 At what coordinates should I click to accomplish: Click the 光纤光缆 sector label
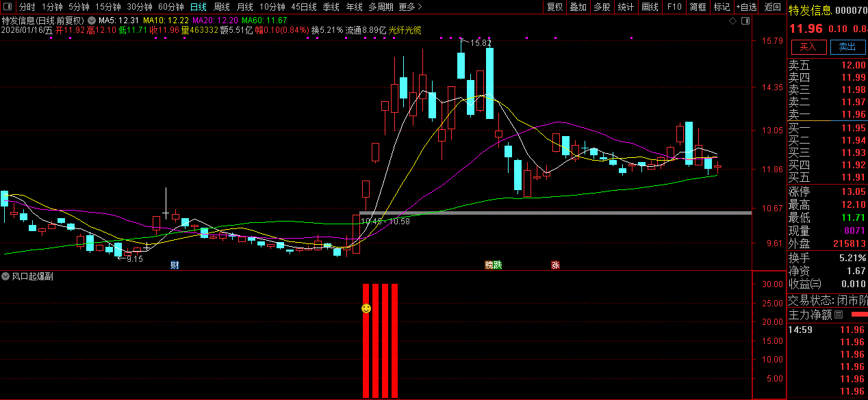[405, 30]
